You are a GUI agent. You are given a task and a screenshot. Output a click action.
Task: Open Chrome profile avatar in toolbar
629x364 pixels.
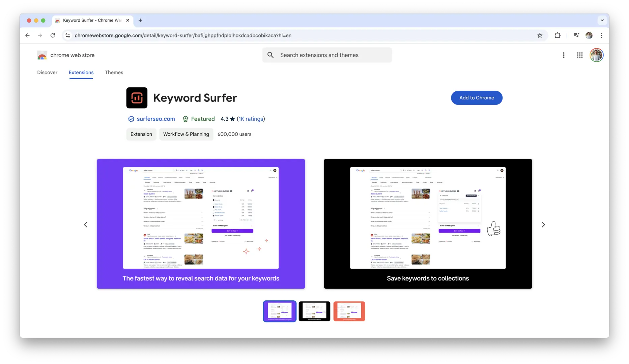(589, 35)
